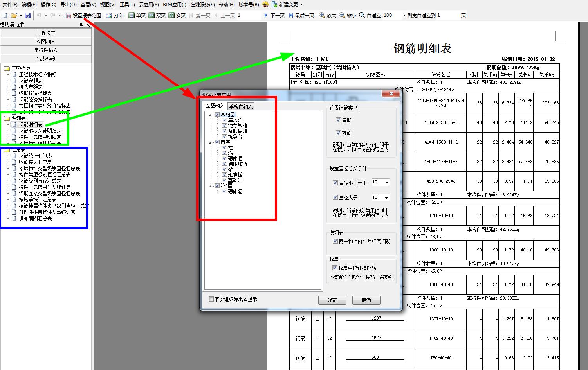588x370 pixels.
Task: Click the Redo arrow icon
Action: point(53,15)
